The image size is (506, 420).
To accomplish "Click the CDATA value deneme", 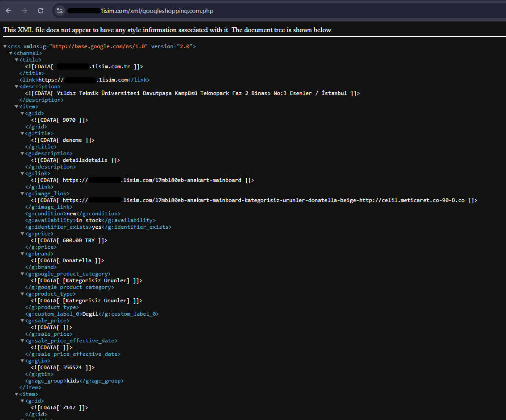I will click(x=72, y=140).
